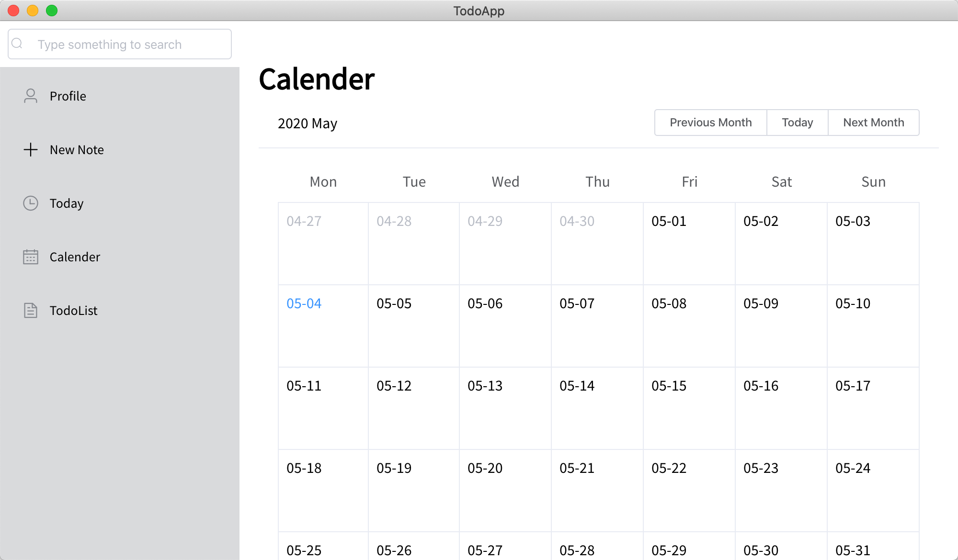This screenshot has width=958, height=560.
Task: Click the 05-09 Saturday cell
Action: pyautogui.click(x=781, y=325)
